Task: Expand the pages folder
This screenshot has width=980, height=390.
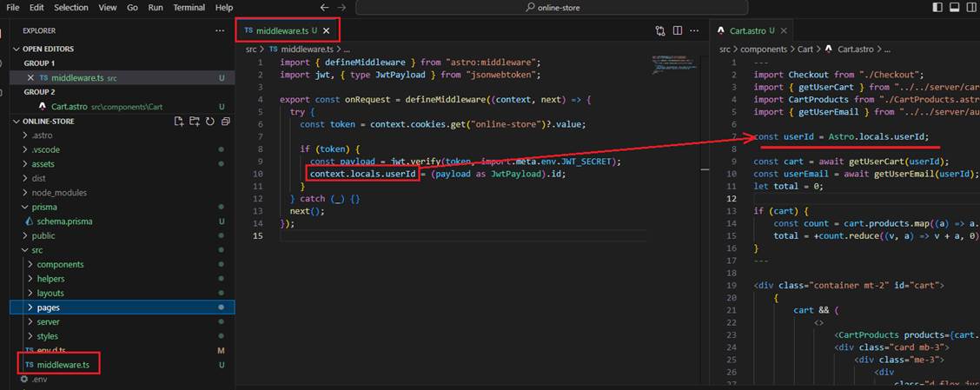Action: pos(30,307)
